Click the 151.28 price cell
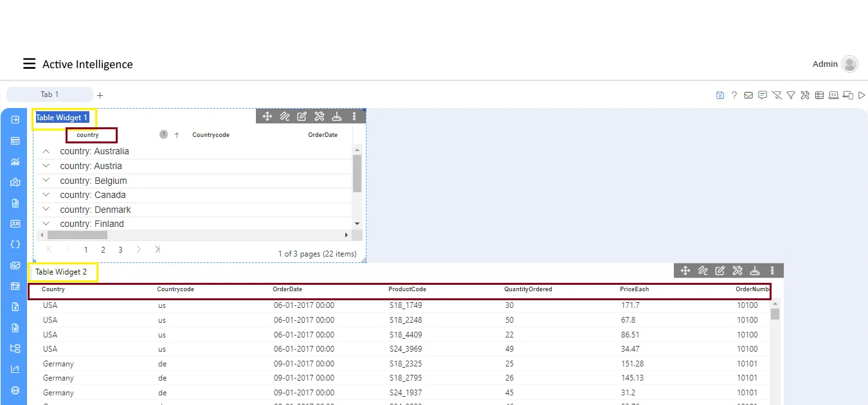The height and width of the screenshot is (405, 868). tap(633, 364)
